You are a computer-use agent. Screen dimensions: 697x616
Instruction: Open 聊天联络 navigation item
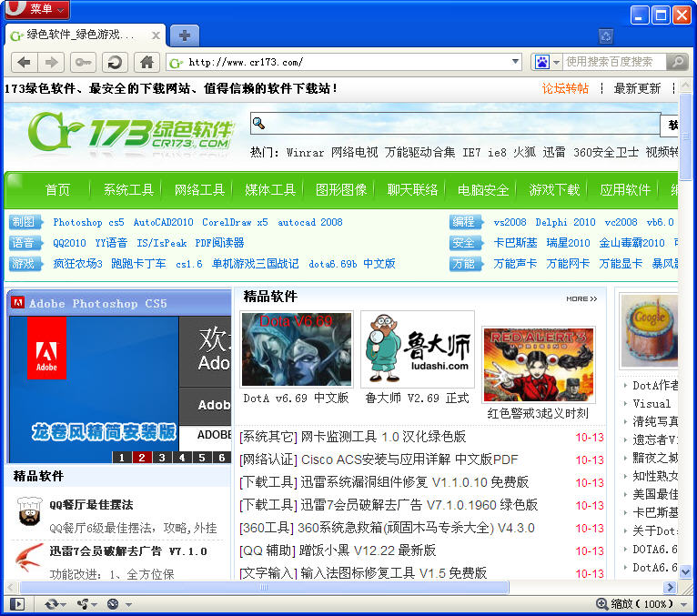click(x=412, y=190)
